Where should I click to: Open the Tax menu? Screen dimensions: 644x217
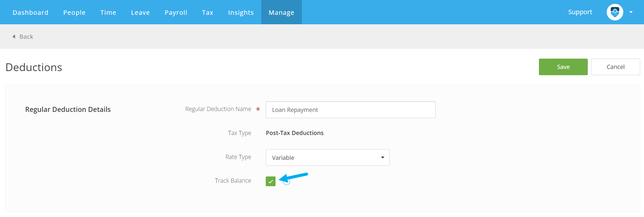point(208,12)
